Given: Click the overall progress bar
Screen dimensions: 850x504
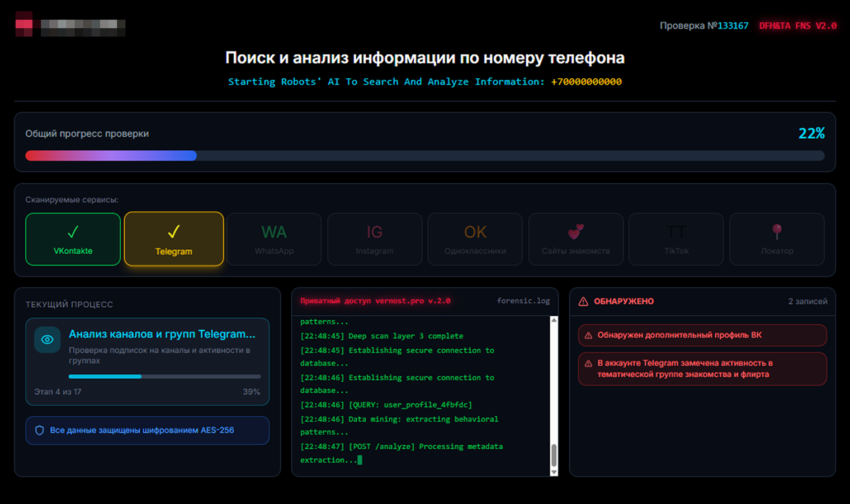Looking at the screenshot, I should (425, 155).
